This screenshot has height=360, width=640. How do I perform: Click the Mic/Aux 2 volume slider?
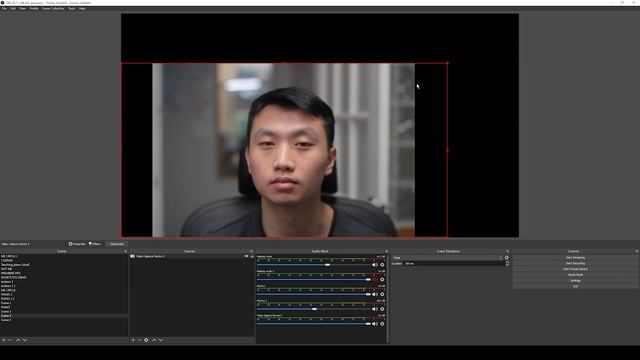tap(313, 309)
